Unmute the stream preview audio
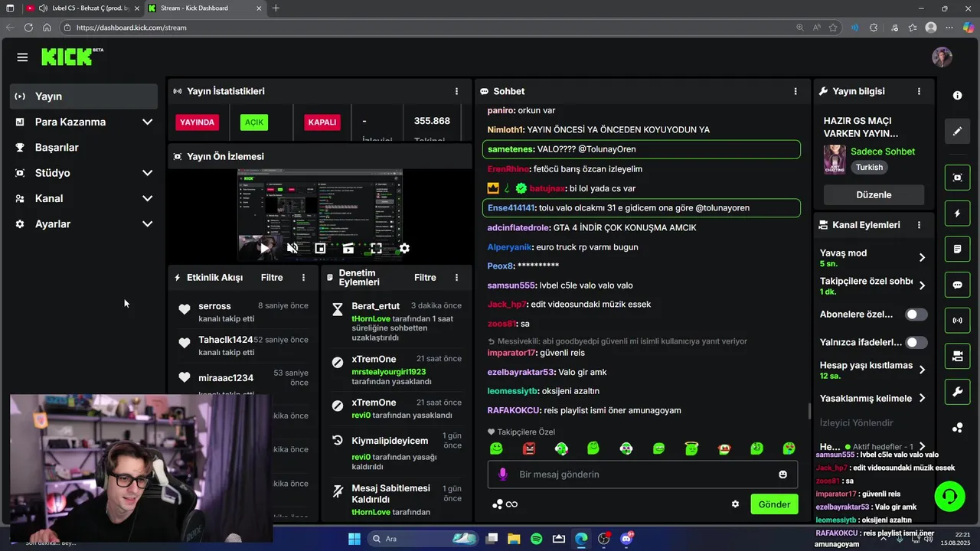This screenshot has width=980, height=551. [292, 248]
